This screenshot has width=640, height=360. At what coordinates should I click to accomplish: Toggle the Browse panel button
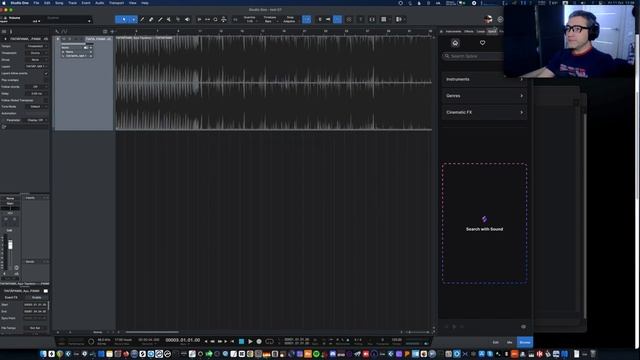tap(525, 342)
